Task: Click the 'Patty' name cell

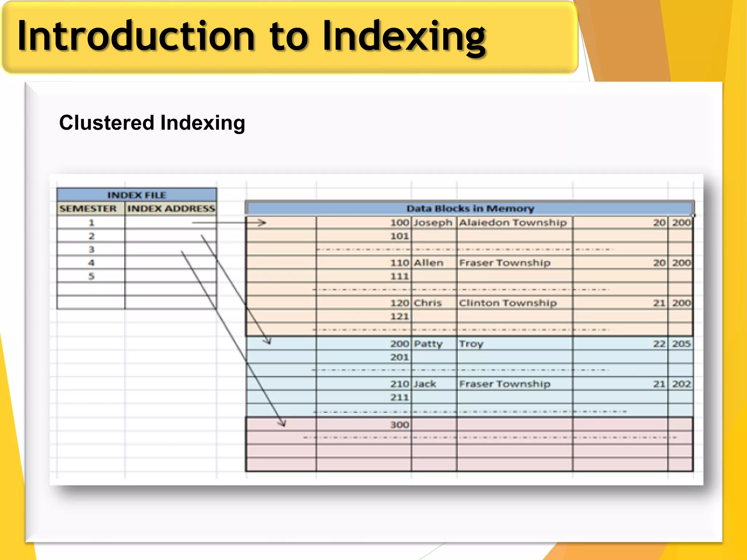Action: 434,344
